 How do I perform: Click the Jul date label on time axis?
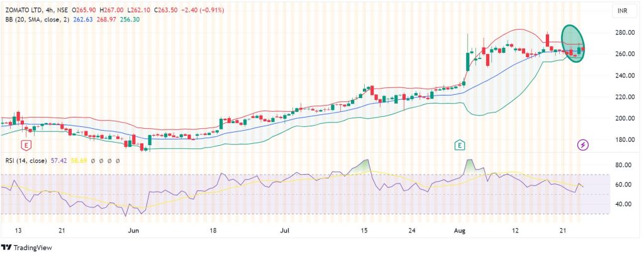285,231
